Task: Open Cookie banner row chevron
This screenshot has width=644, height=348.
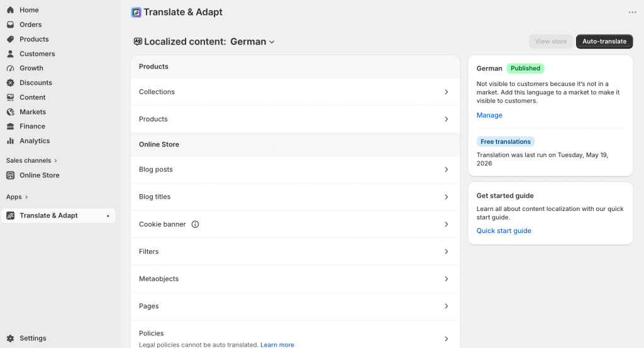Action: [x=447, y=224]
